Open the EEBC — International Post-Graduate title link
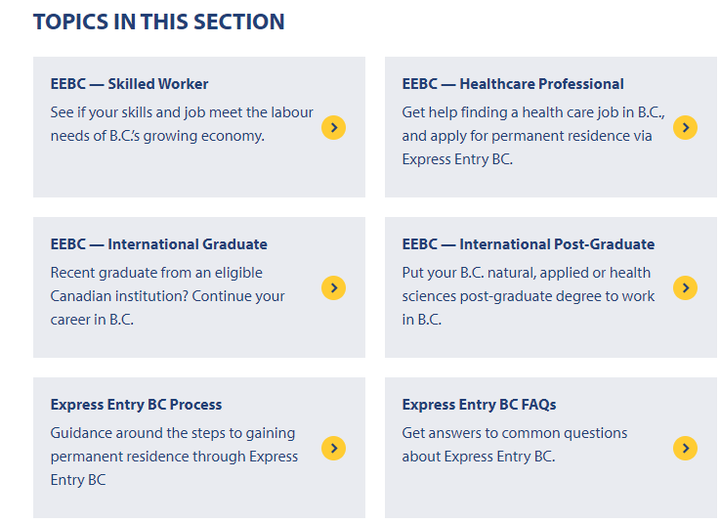The height and width of the screenshot is (524, 720). click(x=529, y=244)
